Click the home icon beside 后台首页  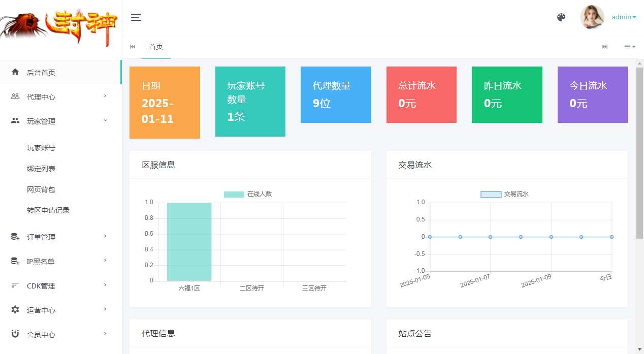tap(16, 72)
